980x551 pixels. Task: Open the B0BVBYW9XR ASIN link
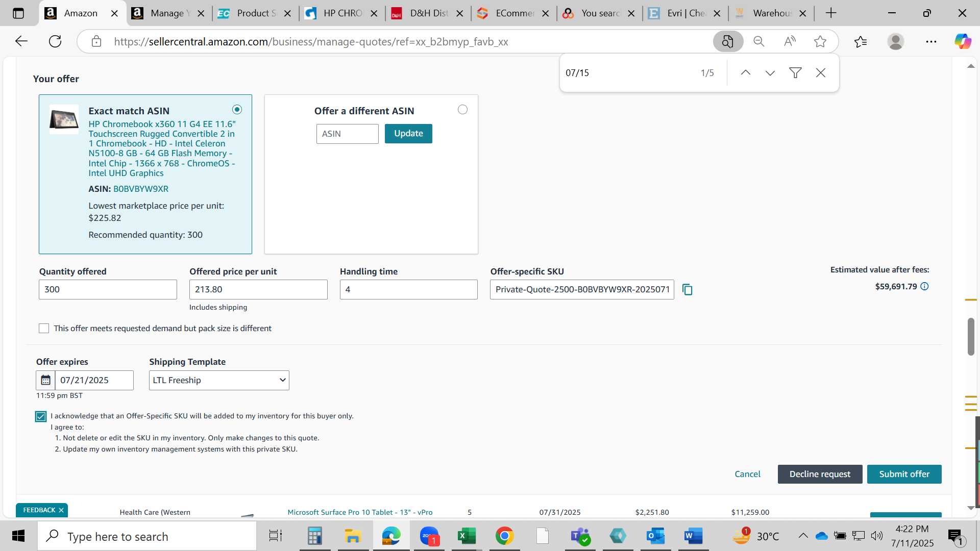coord(141,189)
